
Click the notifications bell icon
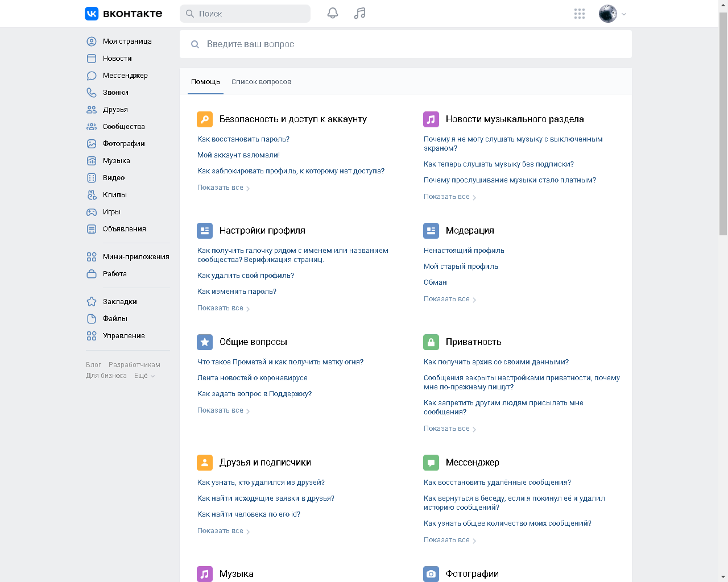[333, 13]
